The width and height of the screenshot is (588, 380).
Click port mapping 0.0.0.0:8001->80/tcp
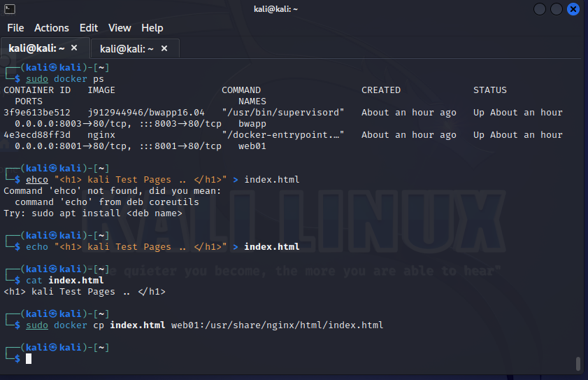click(73, 146)
